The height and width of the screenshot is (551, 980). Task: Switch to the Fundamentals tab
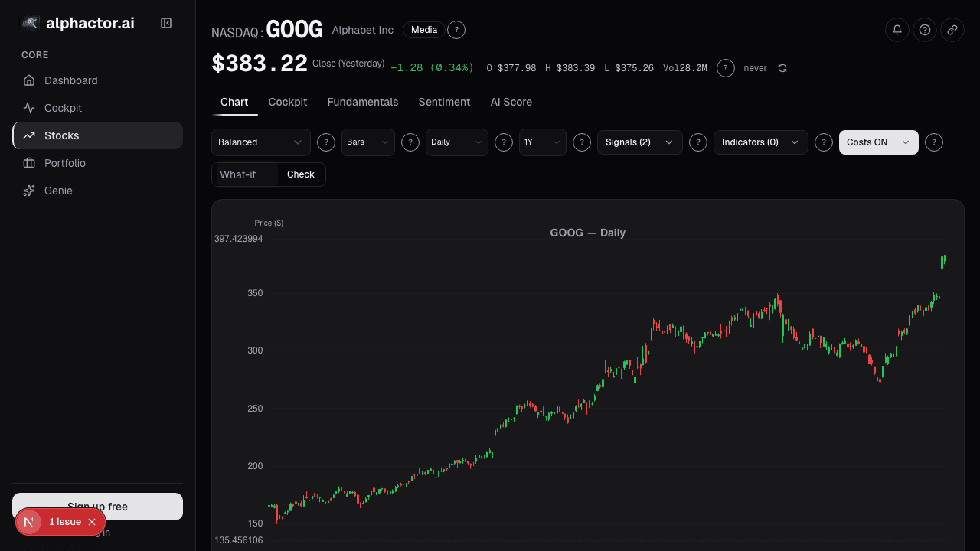(x=363, y=102)
